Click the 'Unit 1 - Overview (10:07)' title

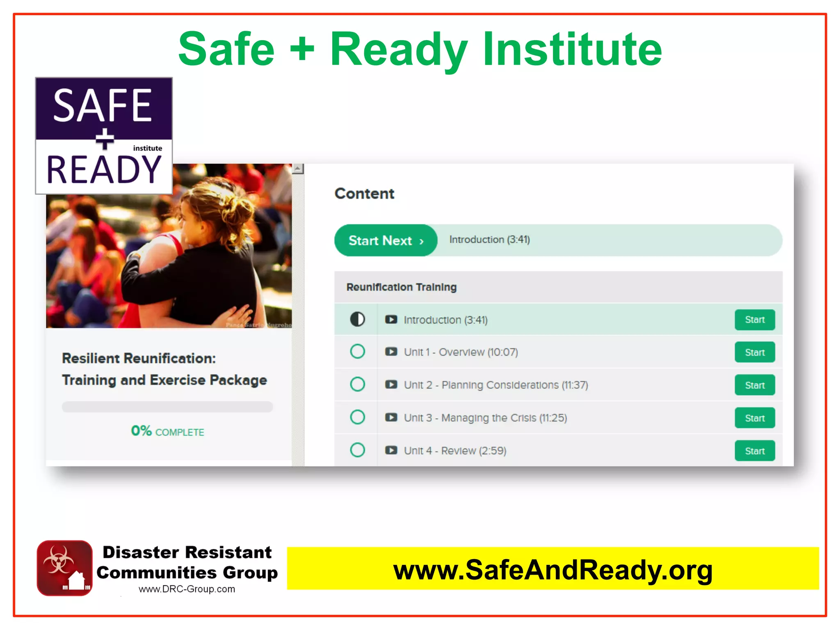pyautogui.click(x=461, y=352)
